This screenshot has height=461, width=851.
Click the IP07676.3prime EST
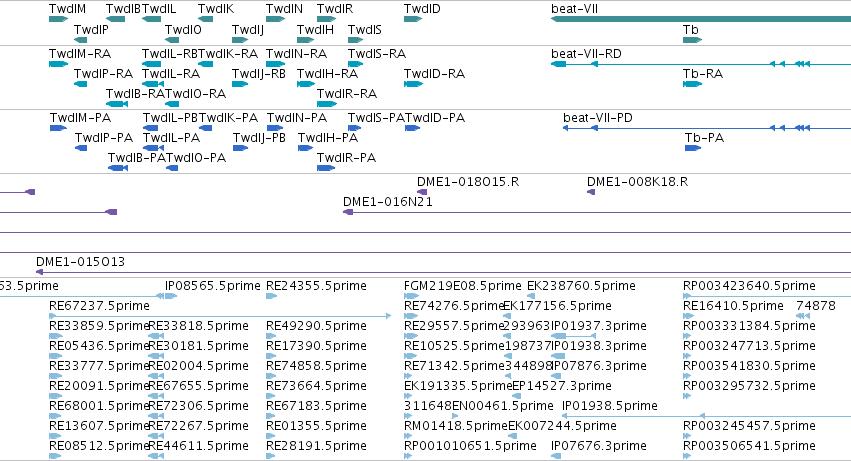555,456
